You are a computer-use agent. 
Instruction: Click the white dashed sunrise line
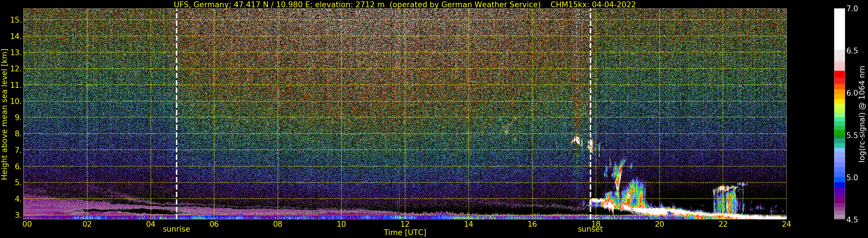pos(176,114)
